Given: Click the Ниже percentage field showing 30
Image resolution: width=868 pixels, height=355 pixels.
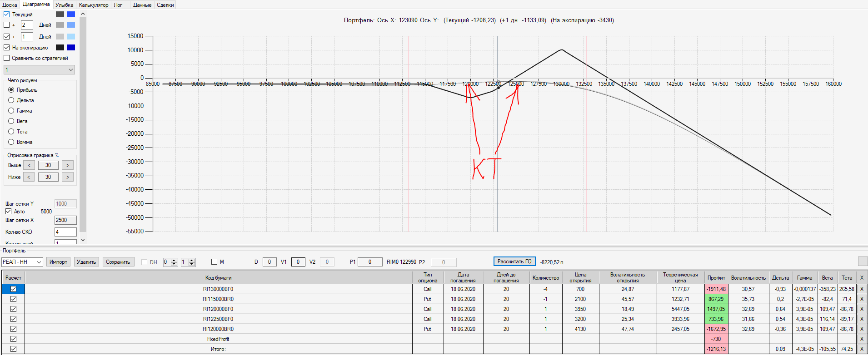Looking at the screenshot, I should [48, 177].
